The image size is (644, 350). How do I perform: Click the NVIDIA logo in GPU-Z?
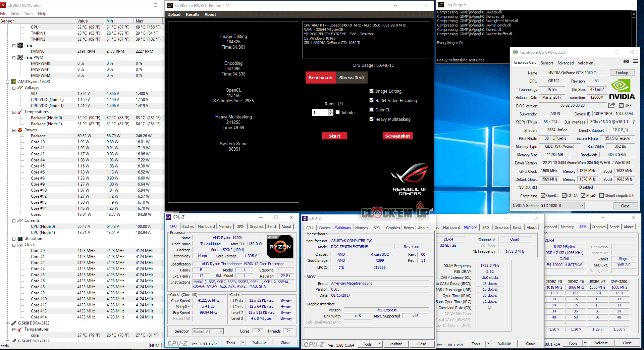[622, 90]
